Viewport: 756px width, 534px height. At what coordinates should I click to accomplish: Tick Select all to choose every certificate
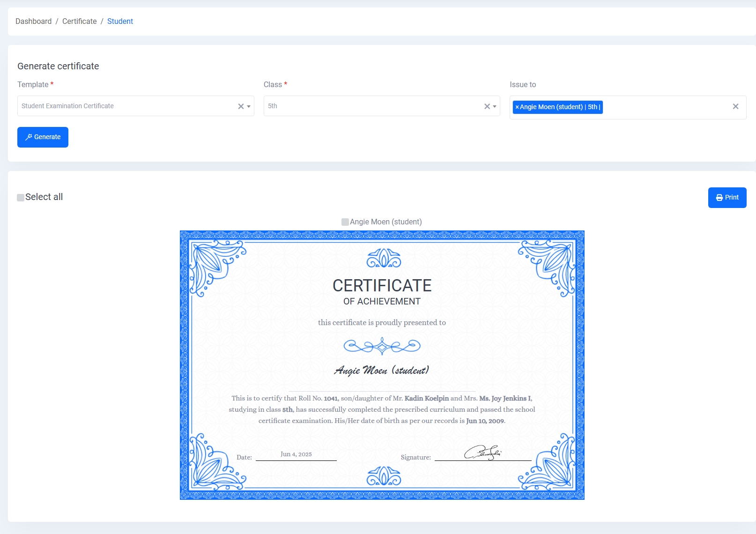click(20, 197)
